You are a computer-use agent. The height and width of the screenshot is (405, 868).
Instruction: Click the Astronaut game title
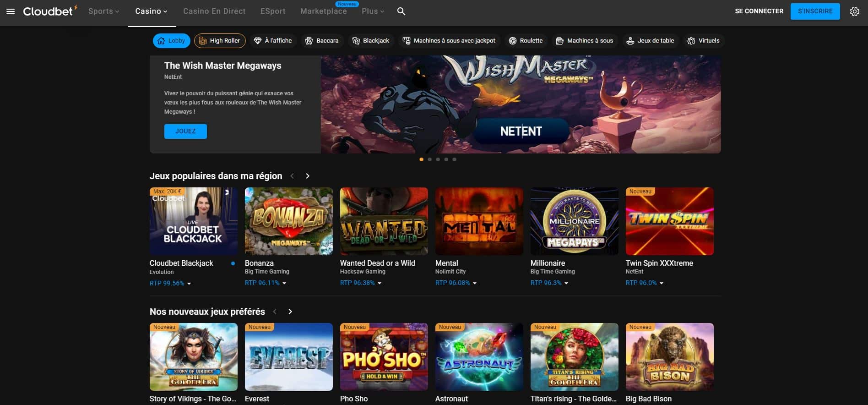[451, 399]
